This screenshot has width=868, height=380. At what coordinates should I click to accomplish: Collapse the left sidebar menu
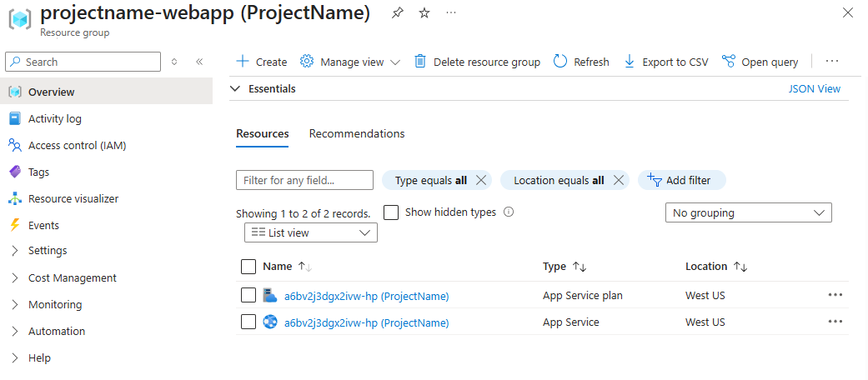tap(199, 62)
